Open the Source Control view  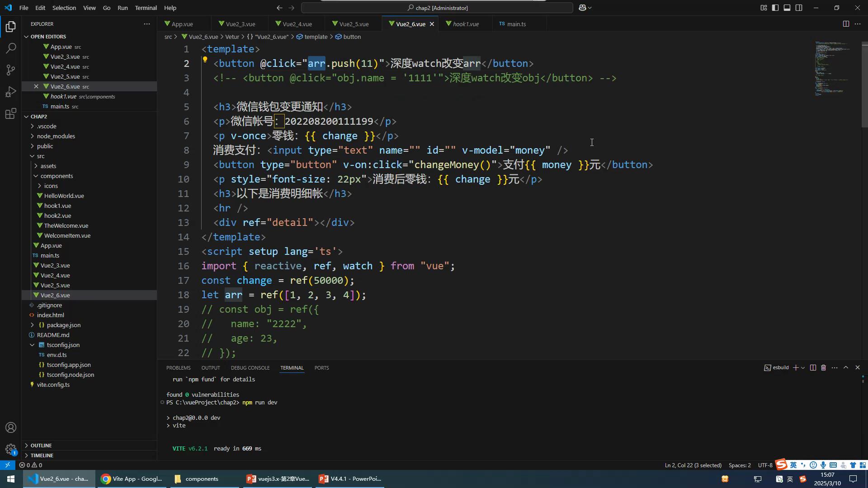(x=11, y=70)
